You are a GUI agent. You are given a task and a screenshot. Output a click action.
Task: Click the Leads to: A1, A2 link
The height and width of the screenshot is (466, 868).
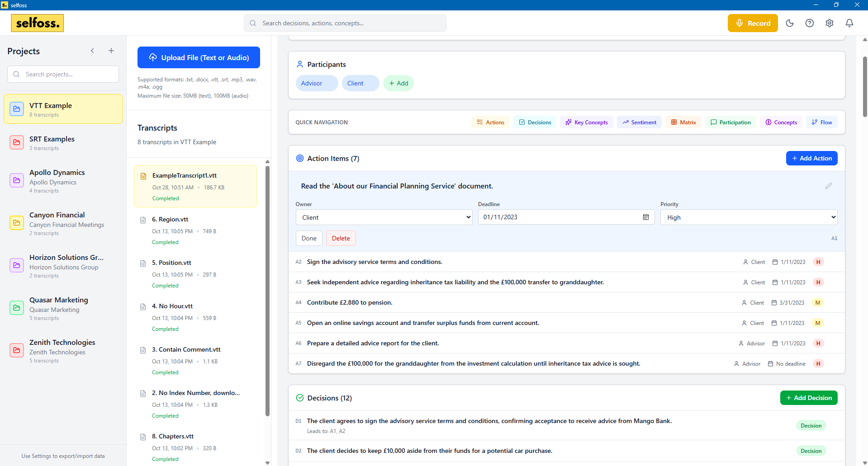pyautogui.click(x=326, y=431)
